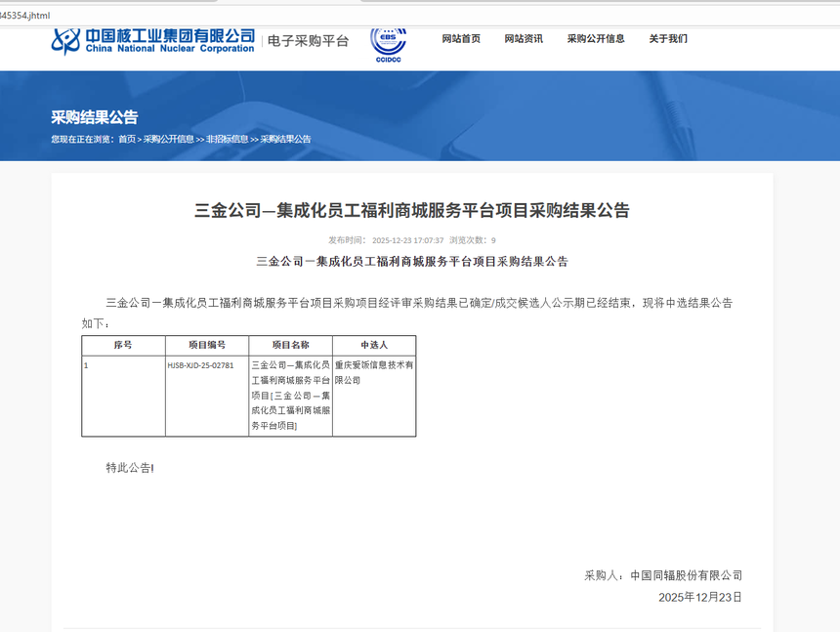Open 采购结果公告 breadcrumb link
The width and height of the screenshot is (840, 632).
tap(285, 140)
